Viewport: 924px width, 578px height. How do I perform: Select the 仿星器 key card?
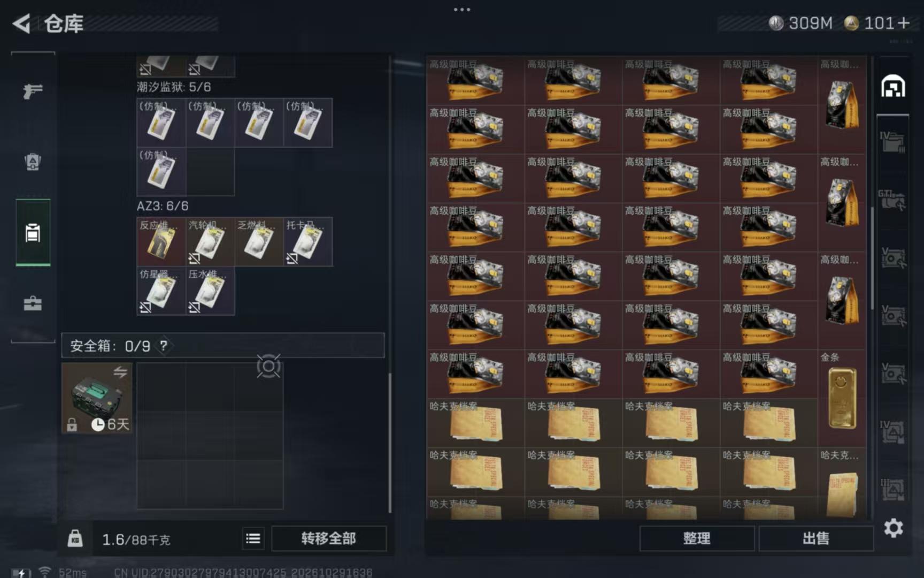click(161, 291)
